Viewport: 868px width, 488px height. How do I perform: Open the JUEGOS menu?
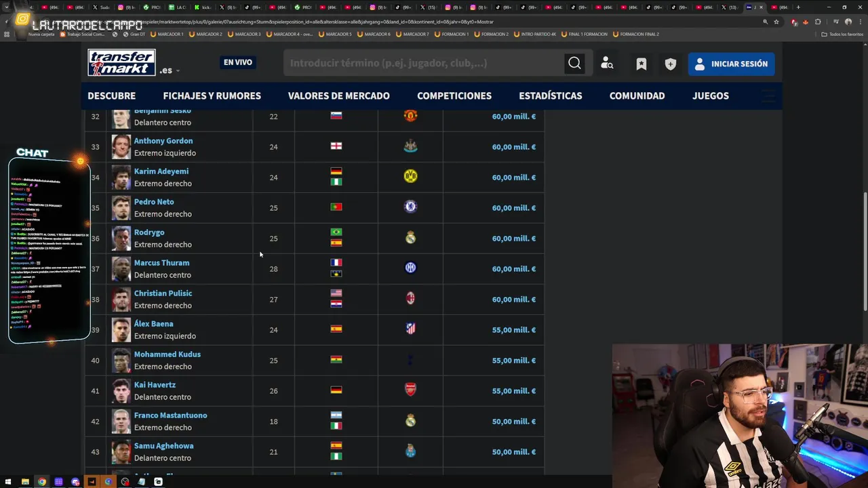(711, 96)
